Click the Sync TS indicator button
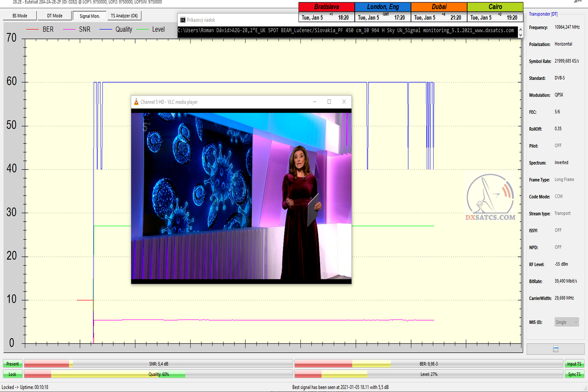 [x=574, y=374]
